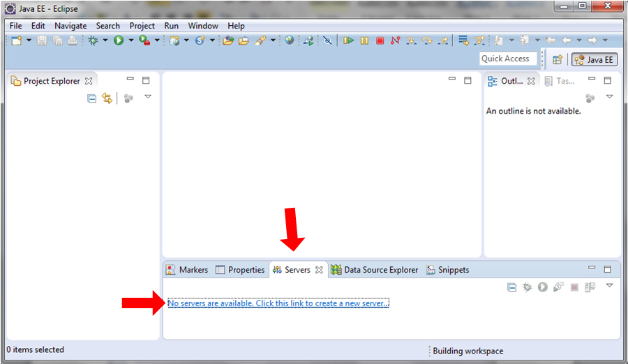The height and width of the screenshot is (364, 628).
Task: Click the New file wizard icon
Action: click(x=17, y=40)
